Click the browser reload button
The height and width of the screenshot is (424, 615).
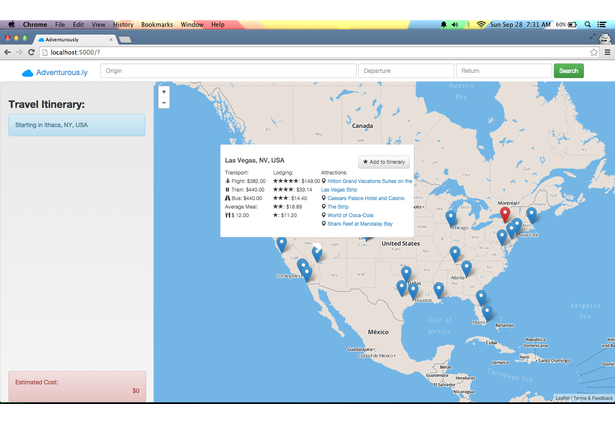click(31, 52)
